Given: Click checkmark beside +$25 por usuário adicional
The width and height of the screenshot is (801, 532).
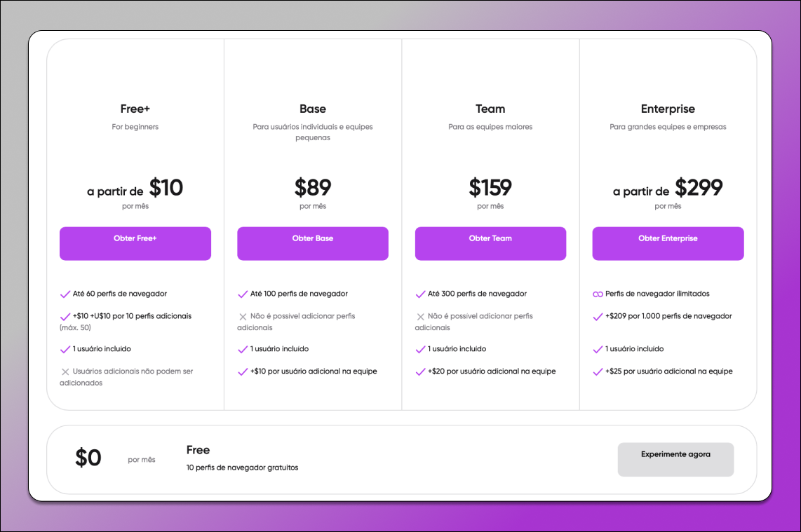Looking at the screenshot, I should tap(598, 371).
